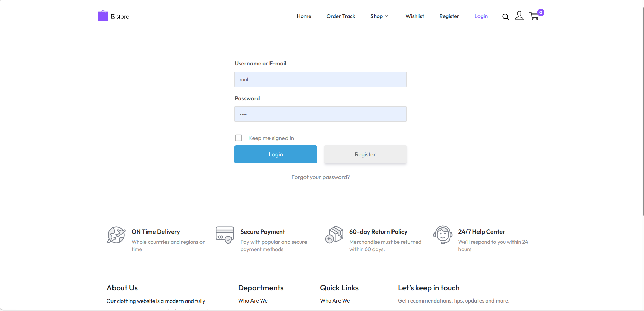Click the gray Register button
Screen dimensions: 644x311
click(x=365, y=155)
